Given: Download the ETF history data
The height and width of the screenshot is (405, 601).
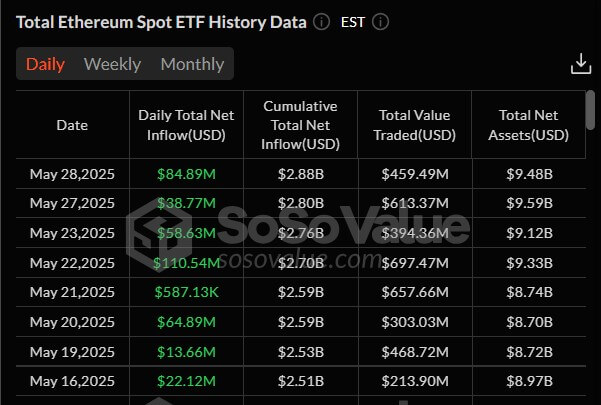Looking at the screenshot, I should 580,64.
